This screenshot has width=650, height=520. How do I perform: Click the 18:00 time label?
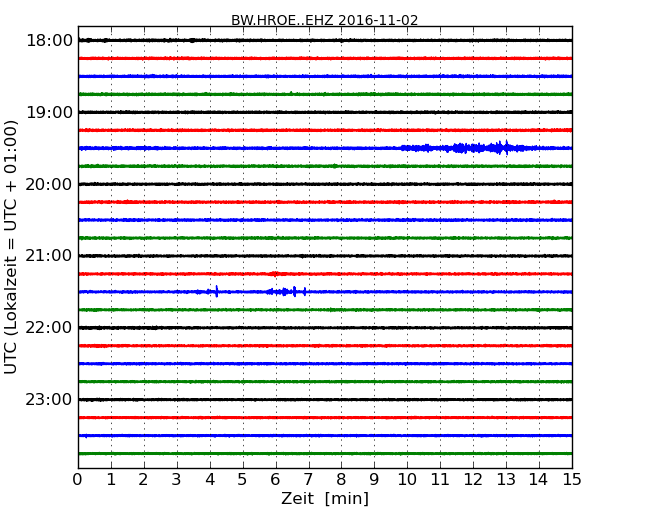pos(49,41)
